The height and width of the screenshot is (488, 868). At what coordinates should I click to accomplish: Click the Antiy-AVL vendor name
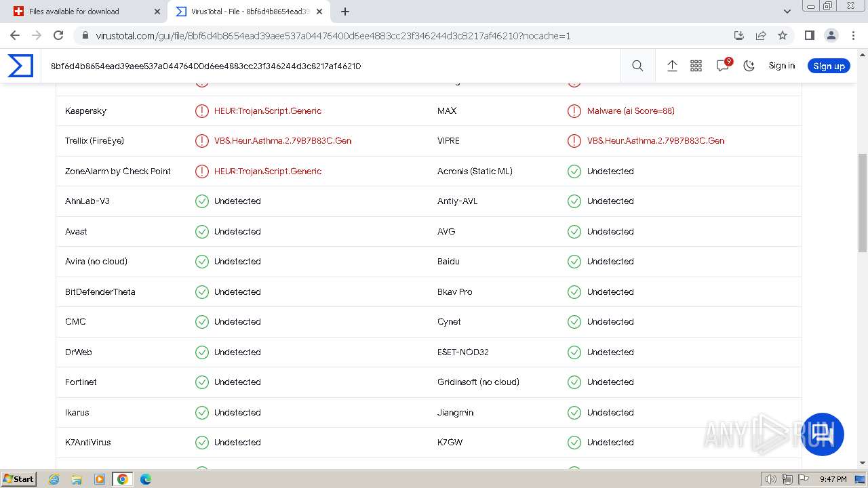(x=458, y=201)
